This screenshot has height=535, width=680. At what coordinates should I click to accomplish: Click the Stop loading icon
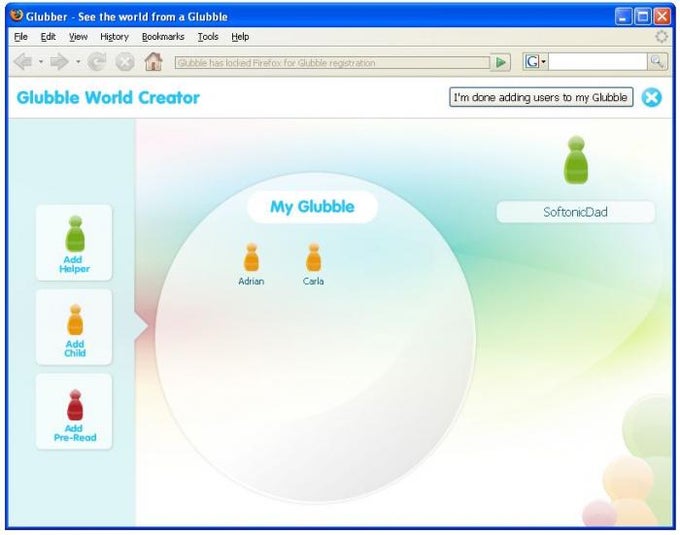pos(125,62)
